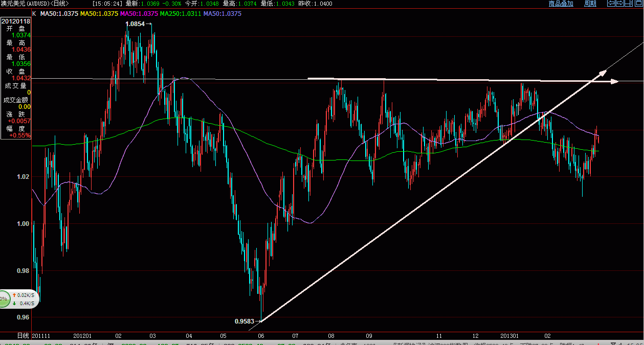The height and width of the screenshot is (345, 644).
Task: Click the 成交金额 value 0.00
Action: (25, 107)
